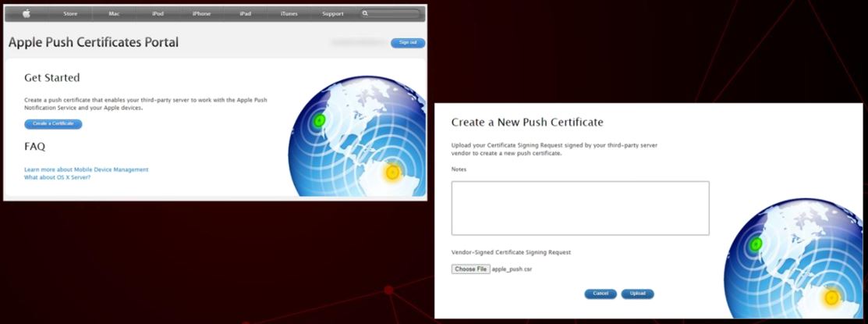Click the Apple logo in navigation bar
The width and height of the screenshot is (868, 324).
pyautogui.click(x=27, y=13)
